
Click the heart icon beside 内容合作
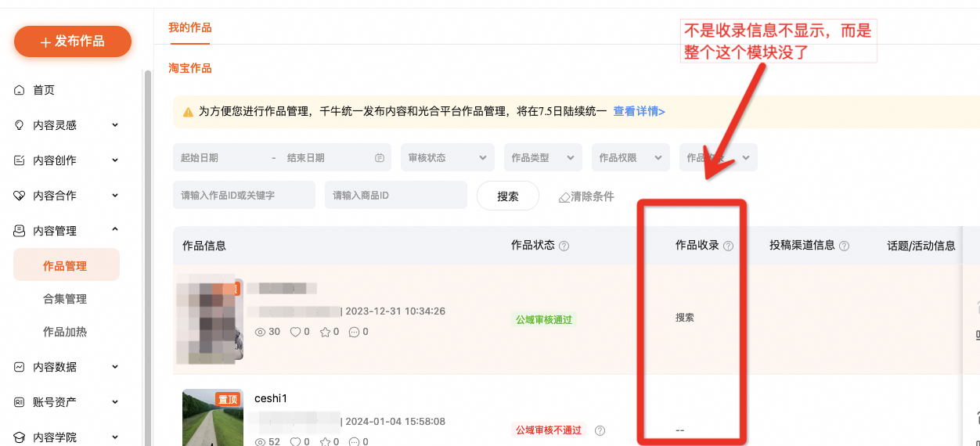point(20,196)
